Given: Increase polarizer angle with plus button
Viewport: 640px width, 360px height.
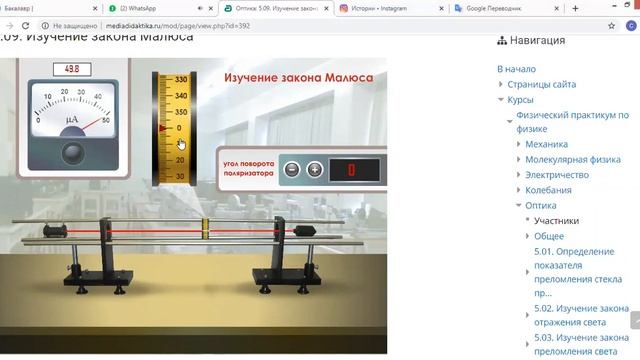Looking at the screenshot, I should [314, 169].
